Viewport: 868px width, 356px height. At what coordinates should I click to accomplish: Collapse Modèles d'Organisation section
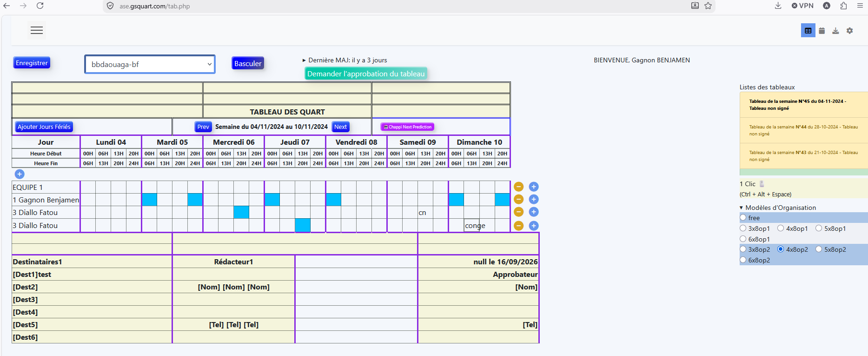coord(778,208)
